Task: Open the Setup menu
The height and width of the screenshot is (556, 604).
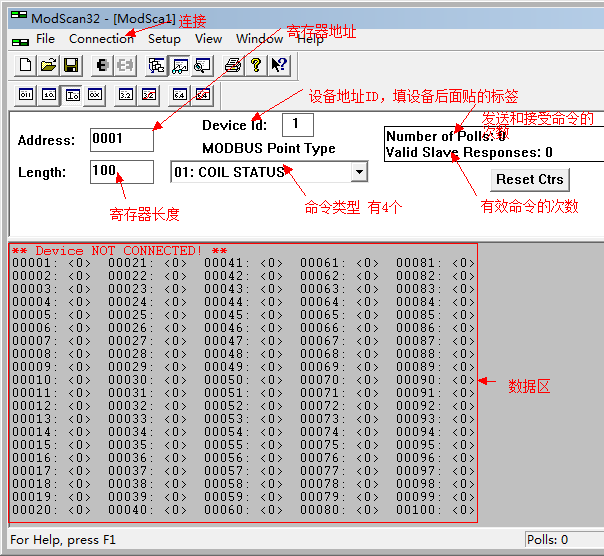Action: click(x=164, y=39)
